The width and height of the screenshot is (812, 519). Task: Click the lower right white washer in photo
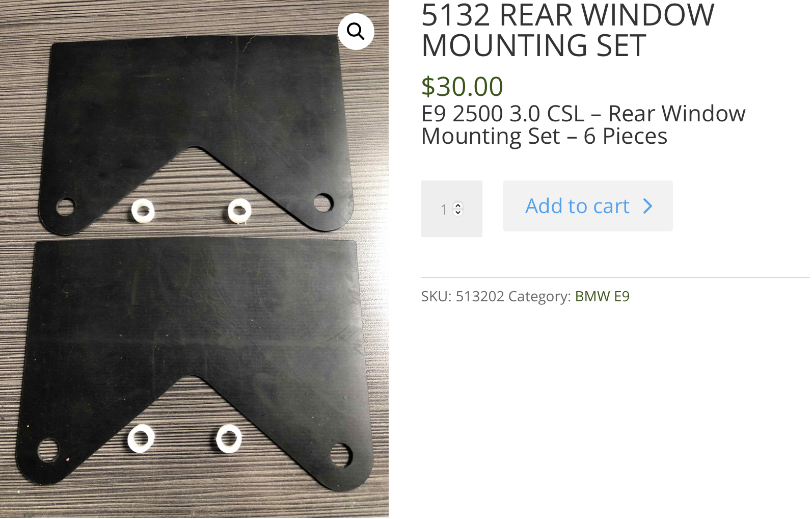pos(229,438)
